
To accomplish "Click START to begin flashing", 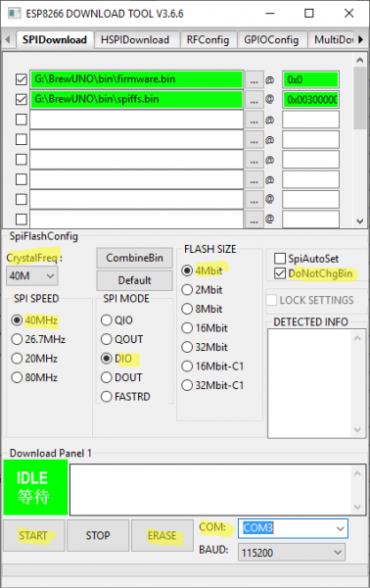I will point(33,535).
